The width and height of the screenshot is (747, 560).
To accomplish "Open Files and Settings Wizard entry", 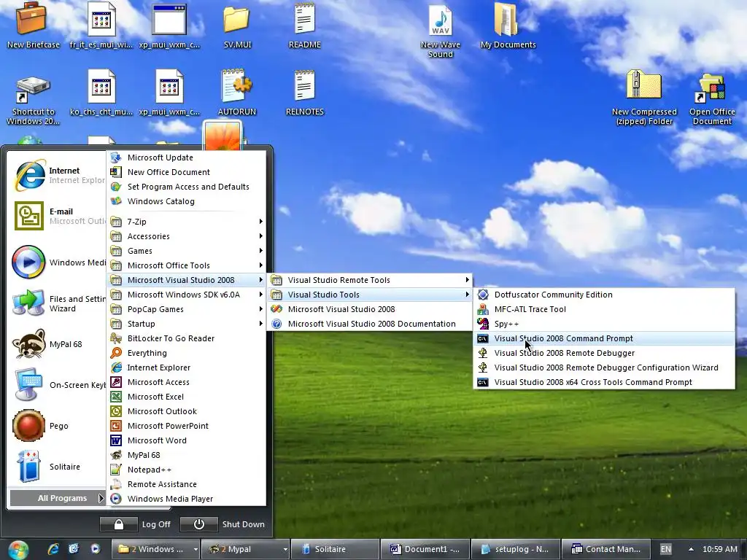I will (57, 303).
